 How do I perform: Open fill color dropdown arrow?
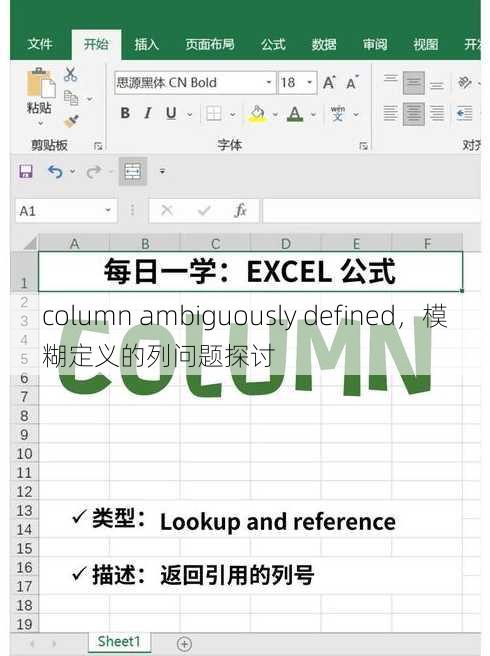pyautogui.click(x=275, y=114)
